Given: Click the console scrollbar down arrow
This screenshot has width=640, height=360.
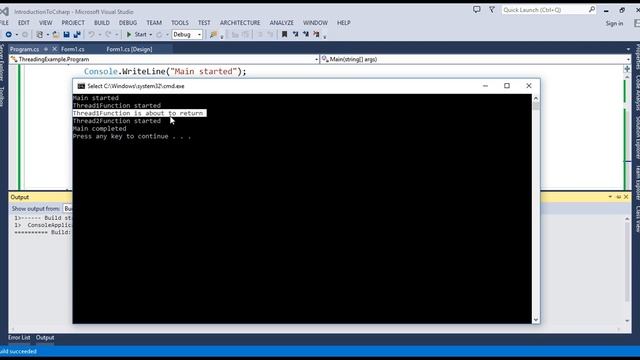Looking at the screenshot, I should (536, 320).
